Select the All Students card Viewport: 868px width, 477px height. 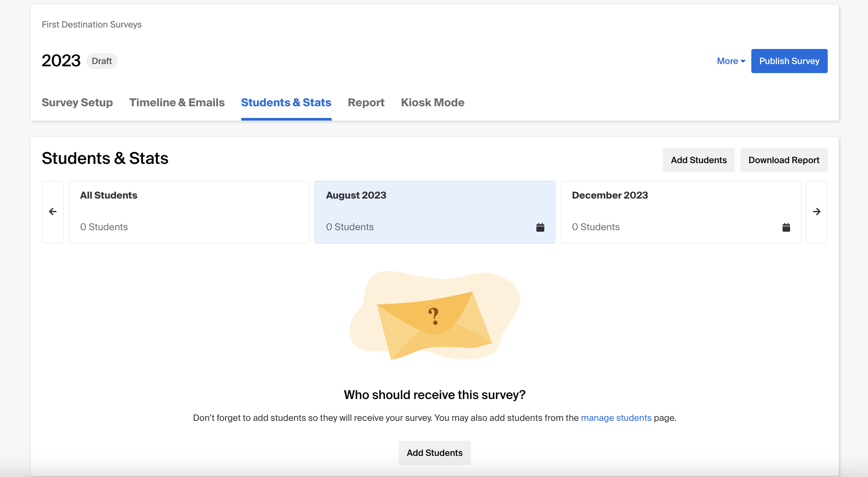pyautogui.click(x=189, y=212)
